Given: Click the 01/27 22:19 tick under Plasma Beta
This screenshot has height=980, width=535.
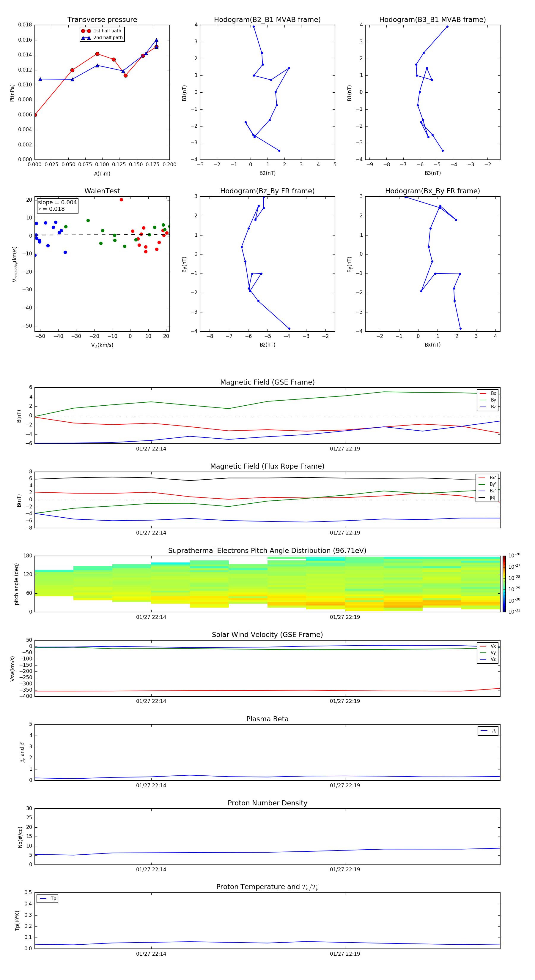Looking at the screenshot, I should pyautogui.click(x=345, y=785).
